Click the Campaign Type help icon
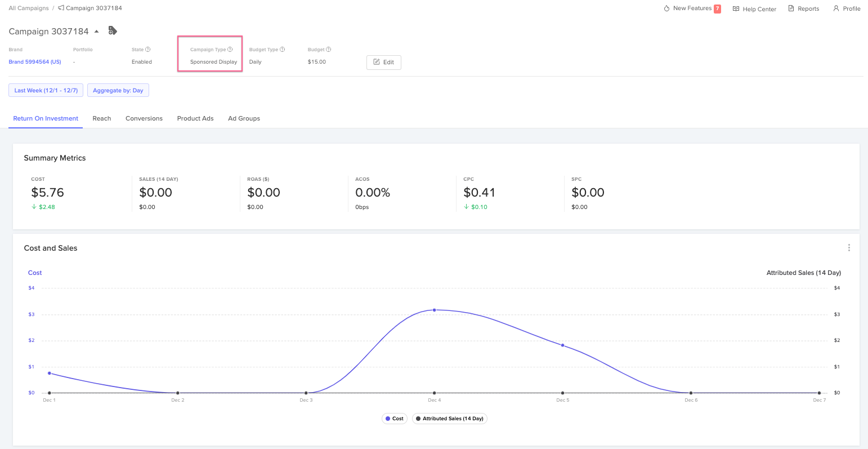Screen dimensions: 868x449 230,49
